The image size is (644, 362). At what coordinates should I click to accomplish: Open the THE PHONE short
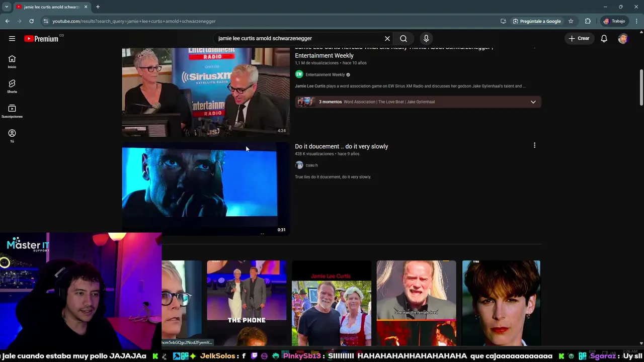point(247,303)
